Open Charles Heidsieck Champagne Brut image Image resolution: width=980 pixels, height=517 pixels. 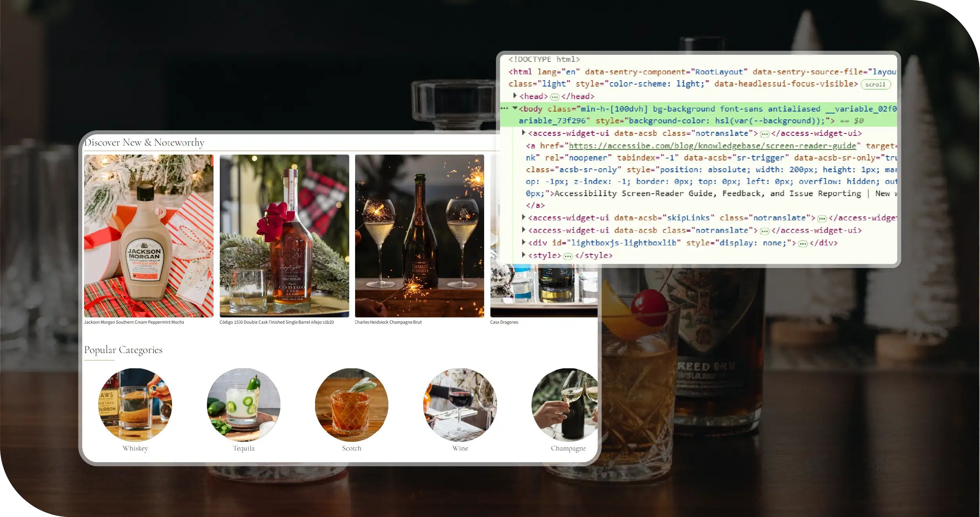tap(419, 236)
